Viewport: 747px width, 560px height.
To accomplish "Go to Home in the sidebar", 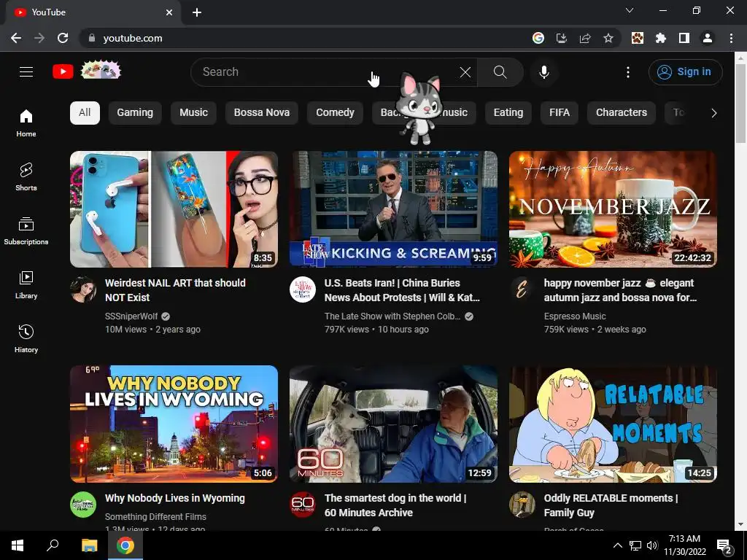I will [x=26, y=122].
